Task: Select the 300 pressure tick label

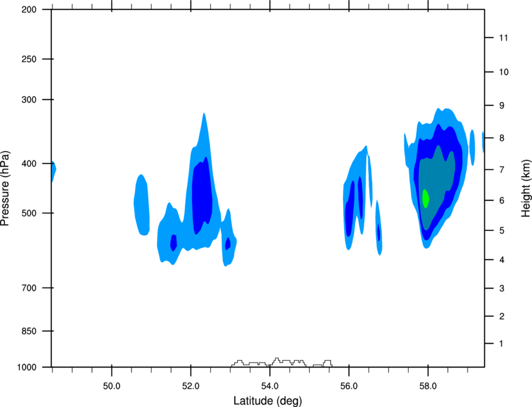Action: (29, 100)
